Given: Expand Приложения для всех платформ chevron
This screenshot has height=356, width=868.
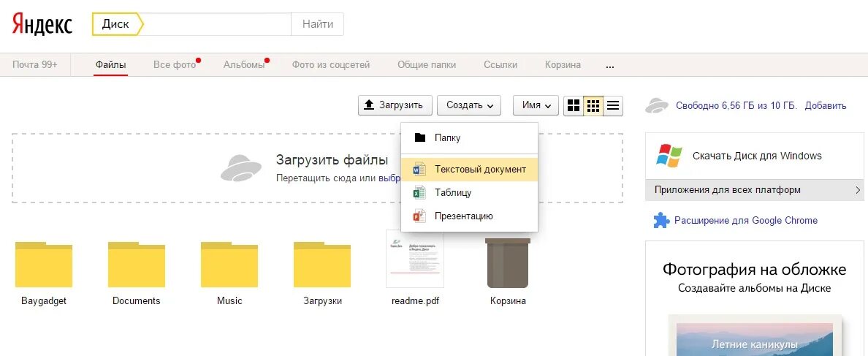Looking at the screenshot, I should click(x=858, y=190).
